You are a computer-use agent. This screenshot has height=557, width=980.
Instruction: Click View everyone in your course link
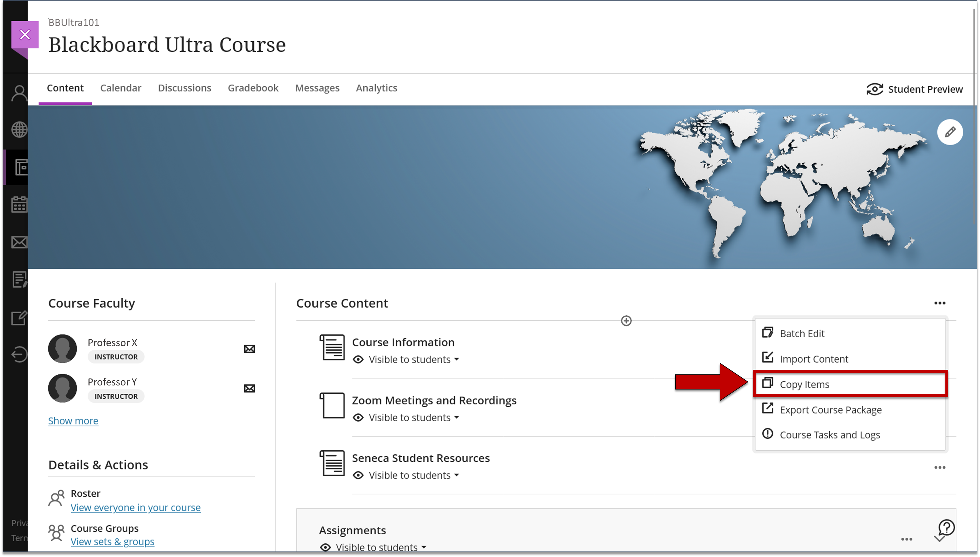[136, 508]
